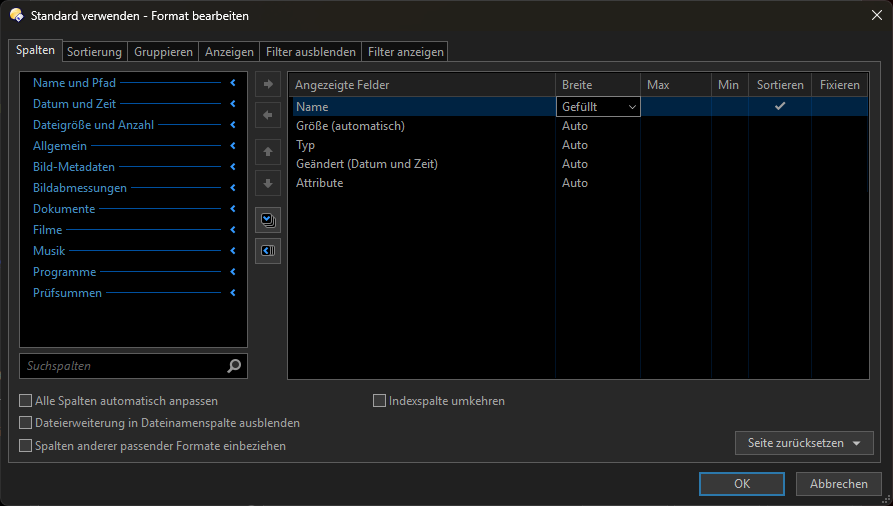The image size is (893, 506).
Task: Open the Gruppieren tab
Action: click(163, 52)
